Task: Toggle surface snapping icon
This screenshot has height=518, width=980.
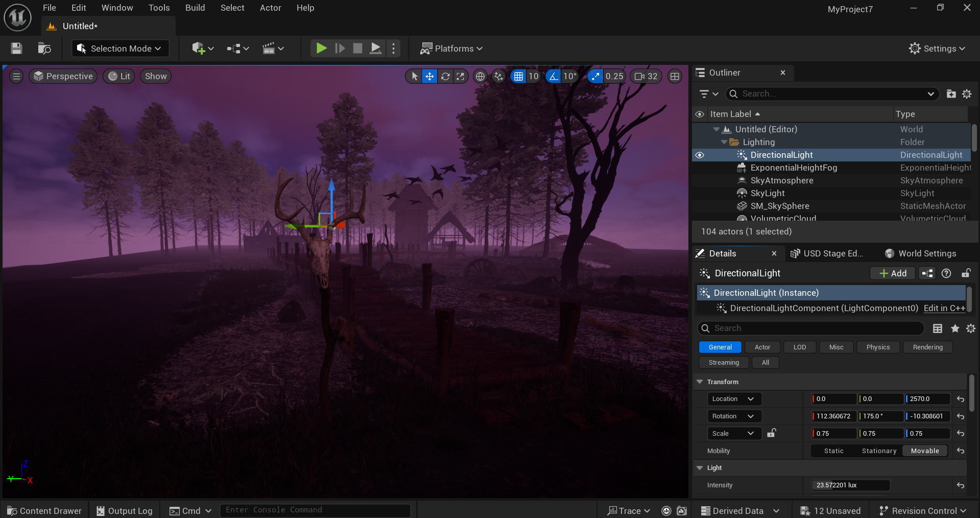Action: (498, 76)
